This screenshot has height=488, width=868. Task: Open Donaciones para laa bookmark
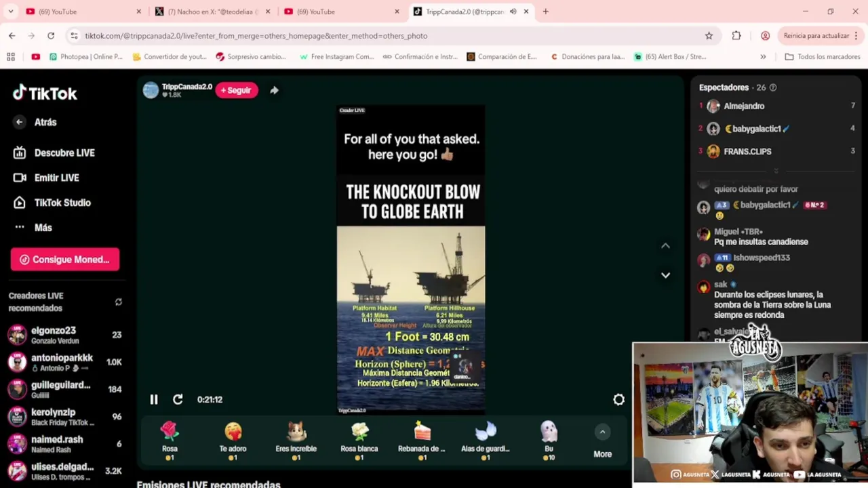point(588,56)
